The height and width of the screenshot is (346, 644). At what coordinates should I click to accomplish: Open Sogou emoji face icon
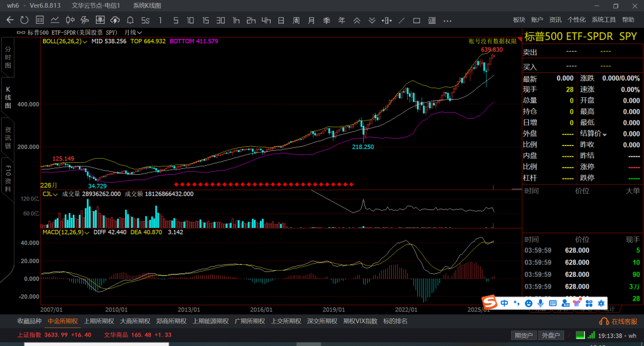tap(528, 303)
